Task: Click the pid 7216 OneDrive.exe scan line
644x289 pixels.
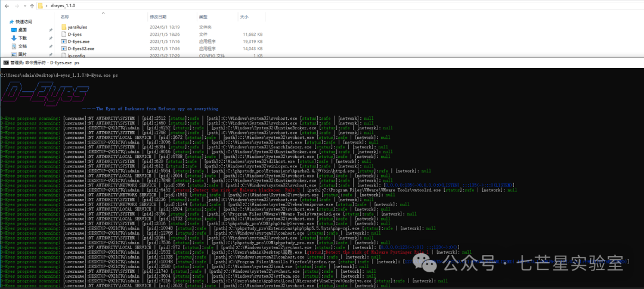Action: pyautogui.click(x=224, y=281)
